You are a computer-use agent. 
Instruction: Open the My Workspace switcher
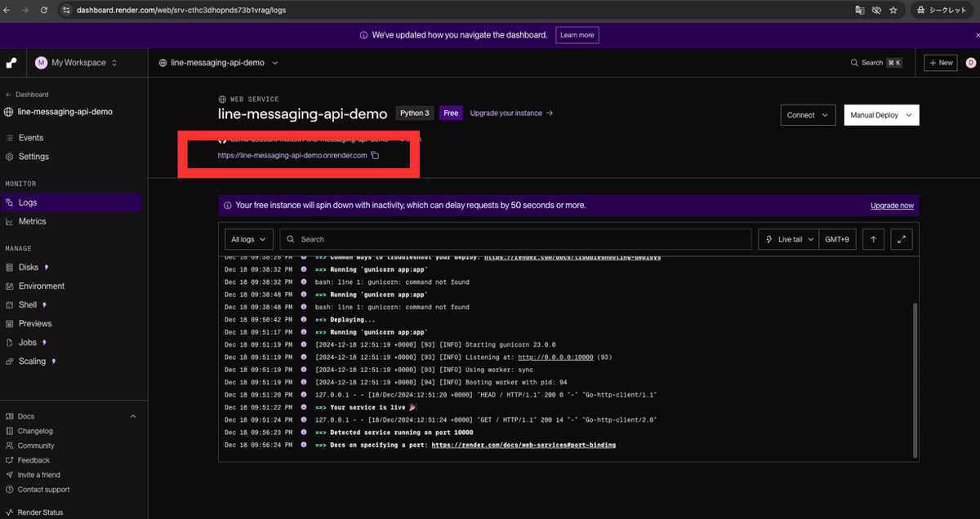click(76, 63)
